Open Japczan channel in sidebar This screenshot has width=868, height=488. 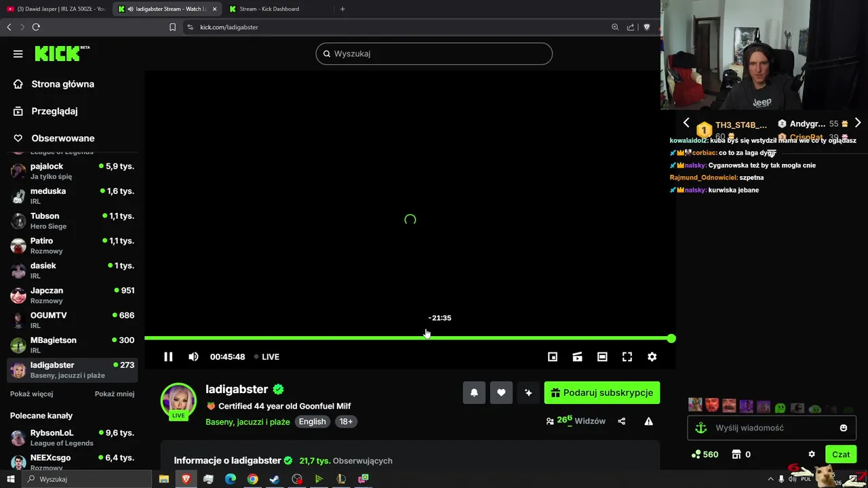(72, 296)
